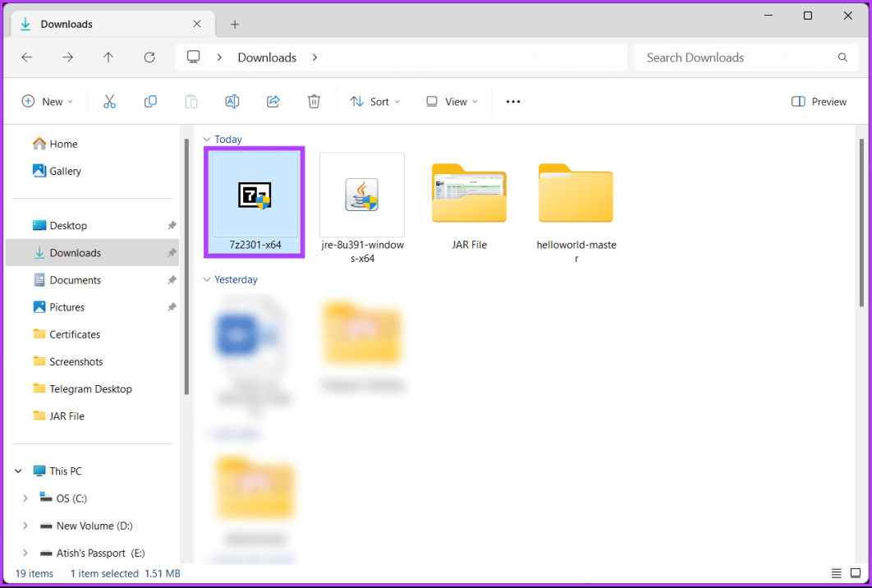Click chevron before Downloads in address bar

(220, 57)
